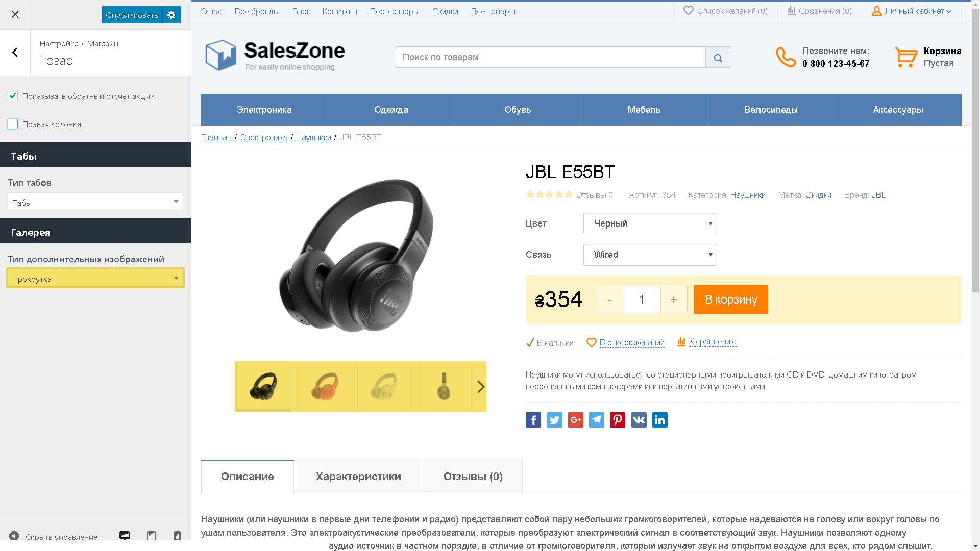980x551 pixels.
Task: Enable the Правая колонка checkbox
Action: click(13, 124)
